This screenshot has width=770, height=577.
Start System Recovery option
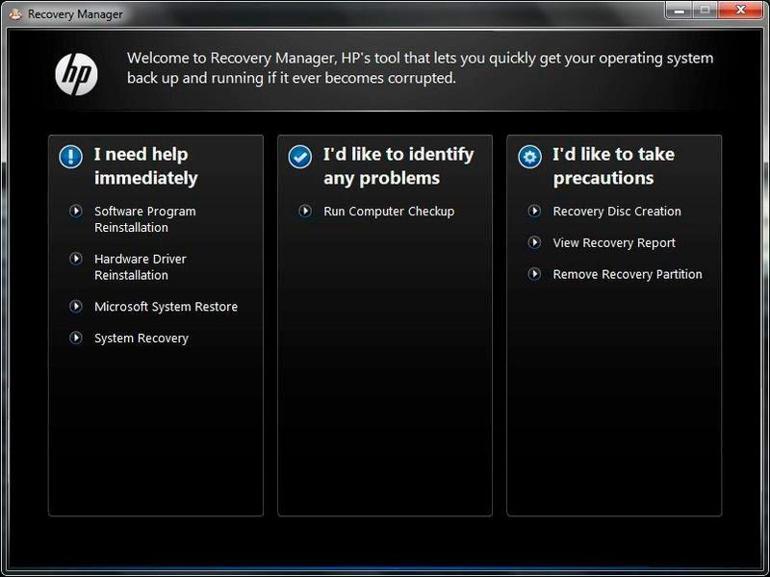pyautogui.click(x=141, y=339)
